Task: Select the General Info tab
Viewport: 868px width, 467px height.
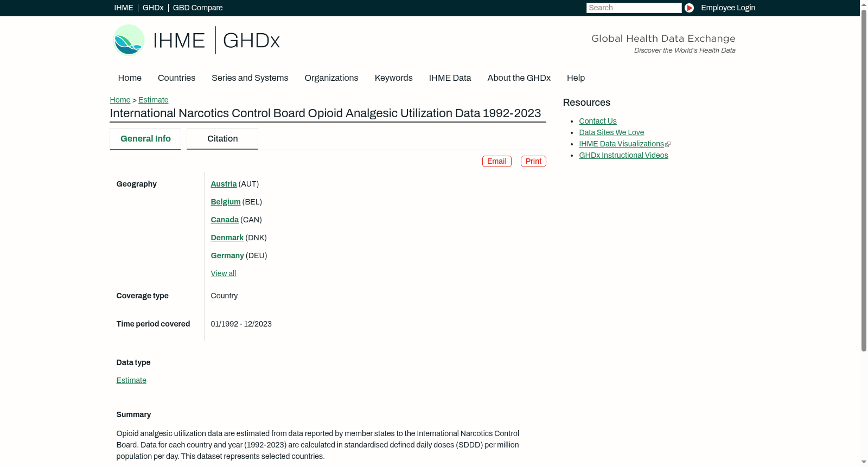Action: coord(145,139)
